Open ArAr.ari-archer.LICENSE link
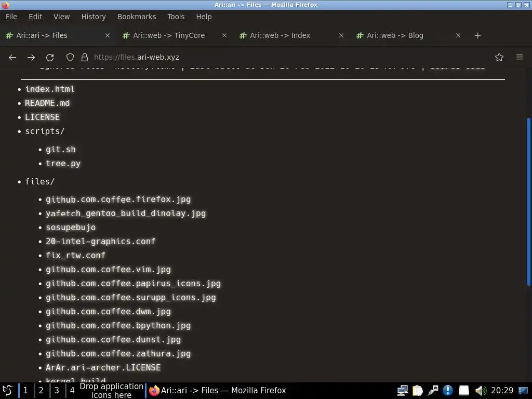The image size is (532, 399). tap(103, 367)
